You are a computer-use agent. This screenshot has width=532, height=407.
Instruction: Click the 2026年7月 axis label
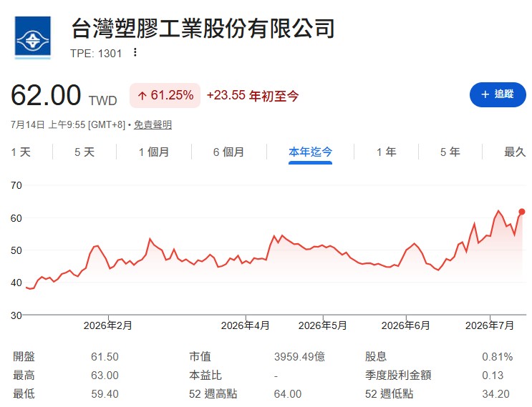coord(490,325)
